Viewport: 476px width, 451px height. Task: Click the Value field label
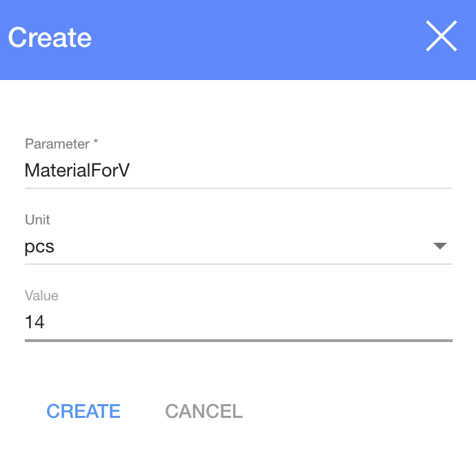[x=41, y=296]
